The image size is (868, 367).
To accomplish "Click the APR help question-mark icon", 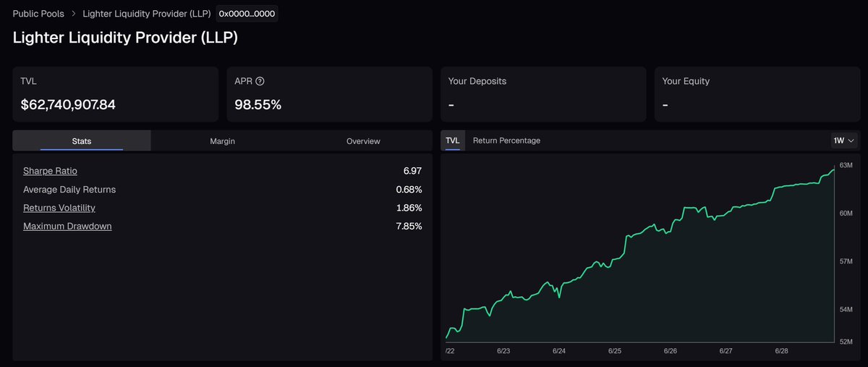I will 260,82.
